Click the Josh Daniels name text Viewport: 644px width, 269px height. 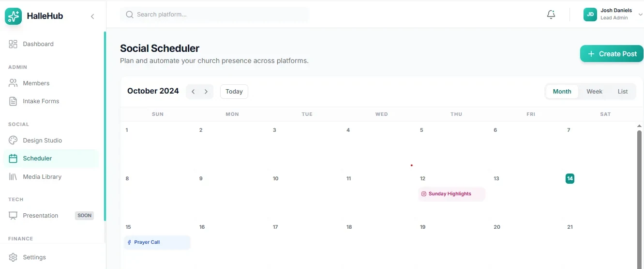616,11
